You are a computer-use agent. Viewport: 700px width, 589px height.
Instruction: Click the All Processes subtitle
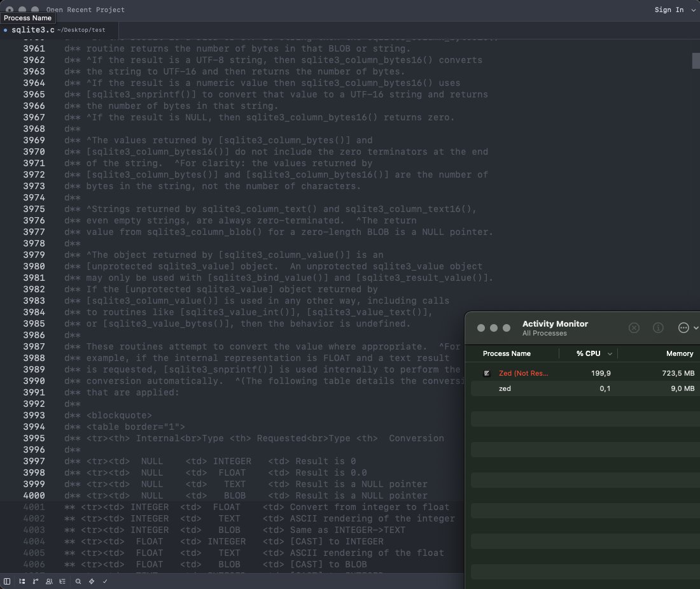pyautogui.click(x=544, y=333)
